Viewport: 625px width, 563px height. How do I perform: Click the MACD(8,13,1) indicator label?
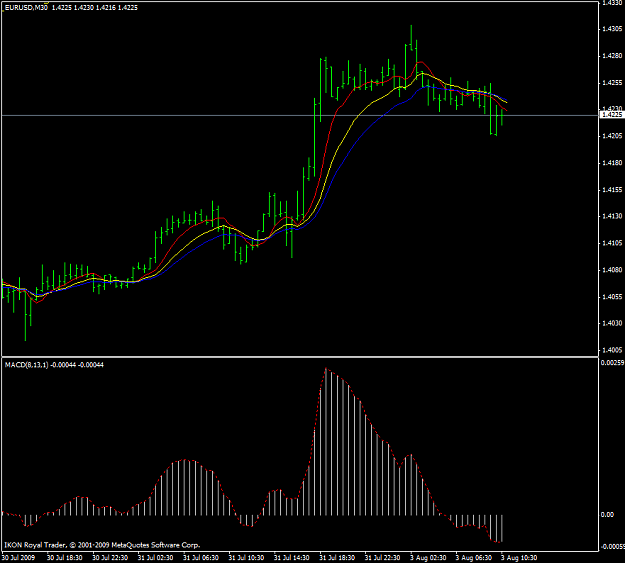(x=26, y=365)
